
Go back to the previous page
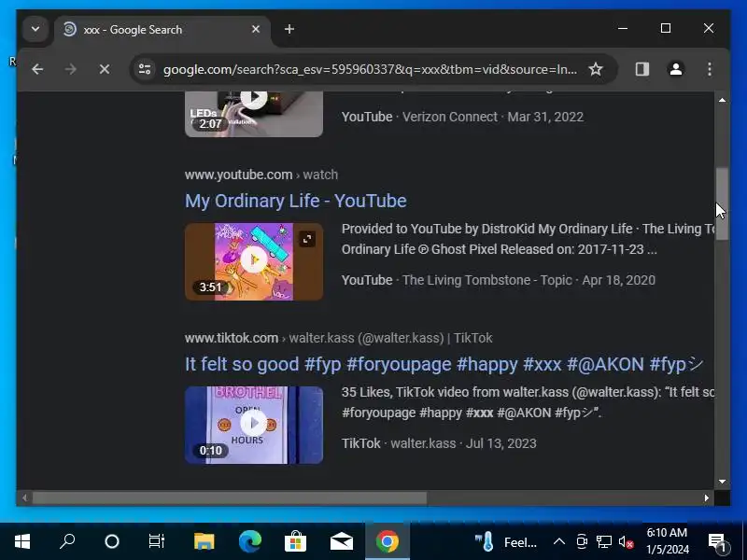[x=37, y=69]
